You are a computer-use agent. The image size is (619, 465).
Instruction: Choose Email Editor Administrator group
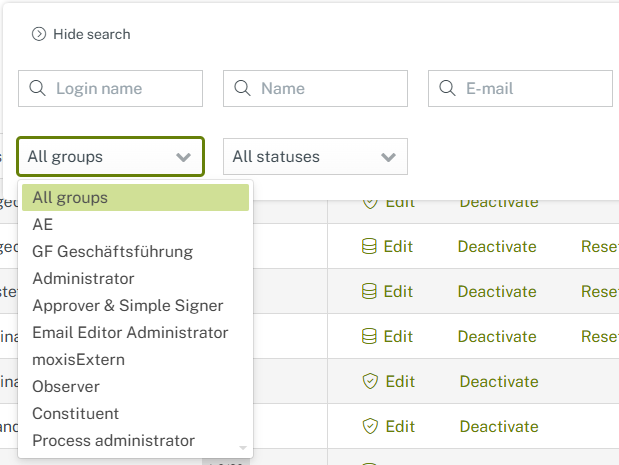130,333
